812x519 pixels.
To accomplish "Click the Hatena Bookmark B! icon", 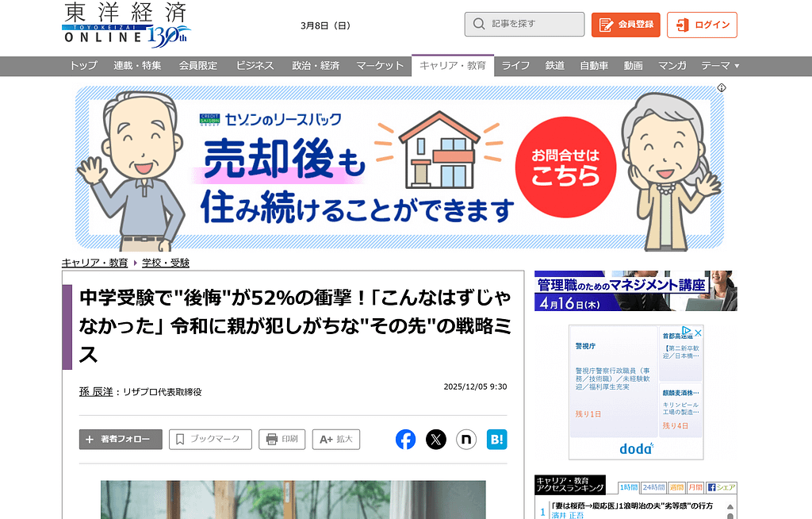I will point(496,440).
